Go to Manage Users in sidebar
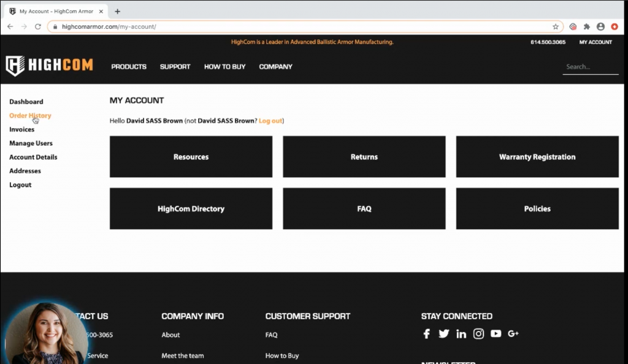Image resolution: width=628 pixels, height=364 pixels. click(x=31, y=143)
